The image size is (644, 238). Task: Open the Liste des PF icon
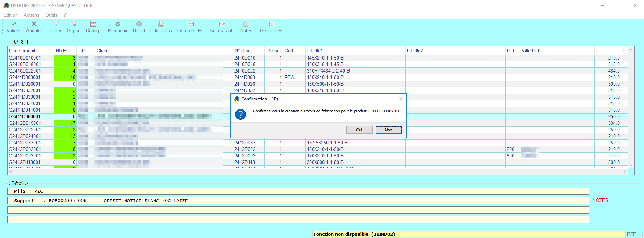[191, 24]
